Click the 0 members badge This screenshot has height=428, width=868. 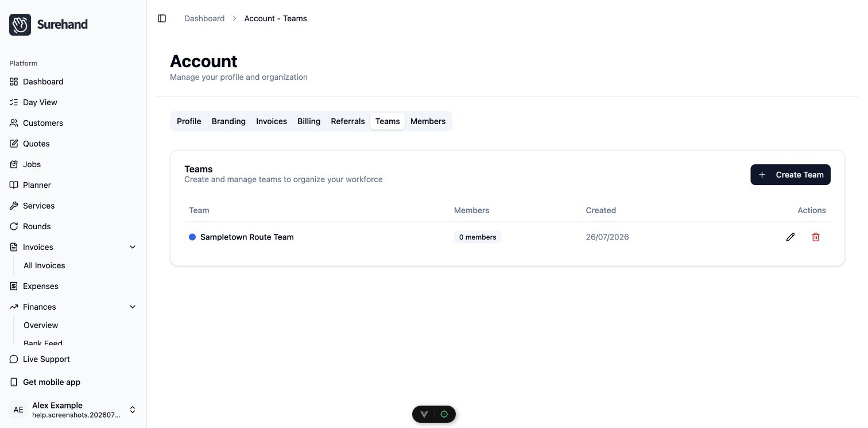click(x=478, y=237)
